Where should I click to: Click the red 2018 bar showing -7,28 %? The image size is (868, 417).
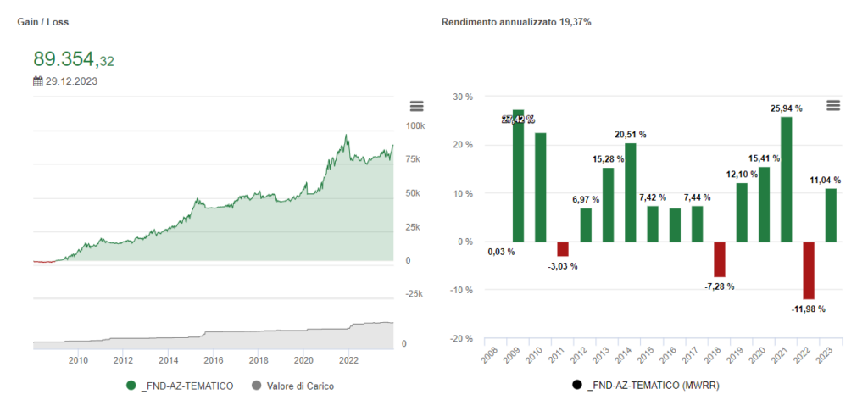(x=719, y=259)
